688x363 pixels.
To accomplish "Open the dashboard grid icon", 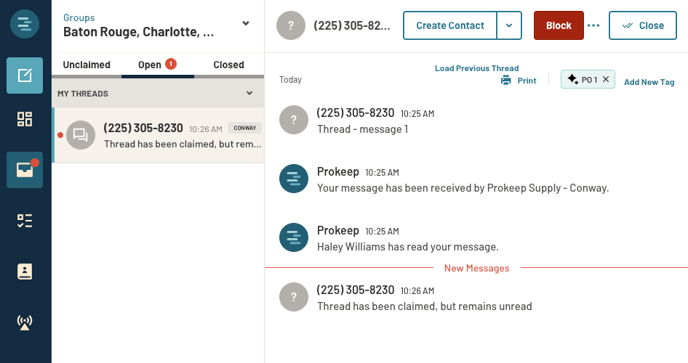I will point(25,119).
